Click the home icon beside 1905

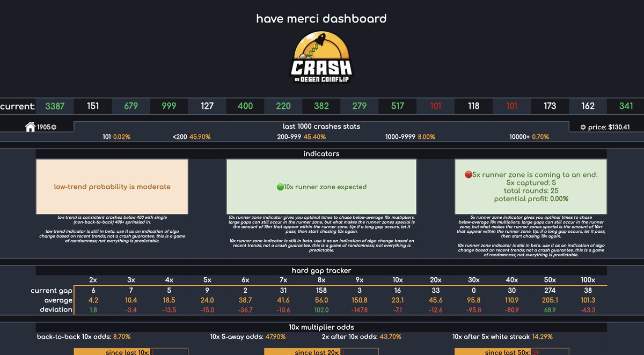pyautogui.click(x=30, y=127)
